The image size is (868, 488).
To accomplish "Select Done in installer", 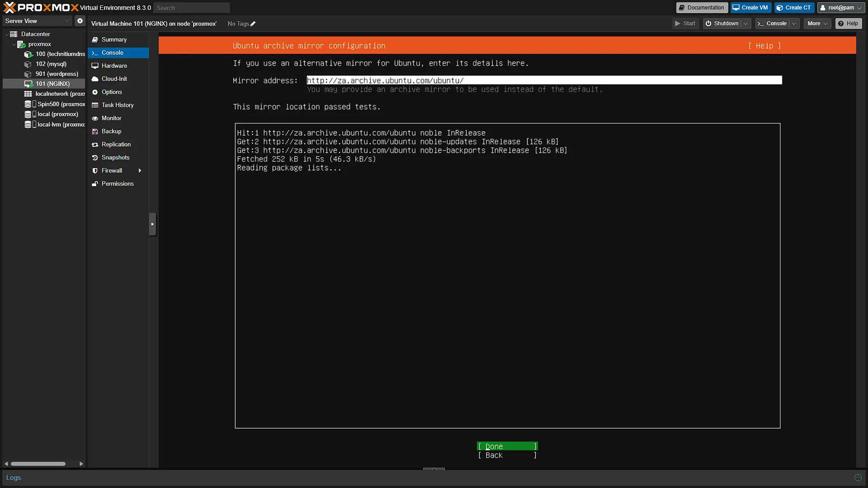I will coord(507,446).
